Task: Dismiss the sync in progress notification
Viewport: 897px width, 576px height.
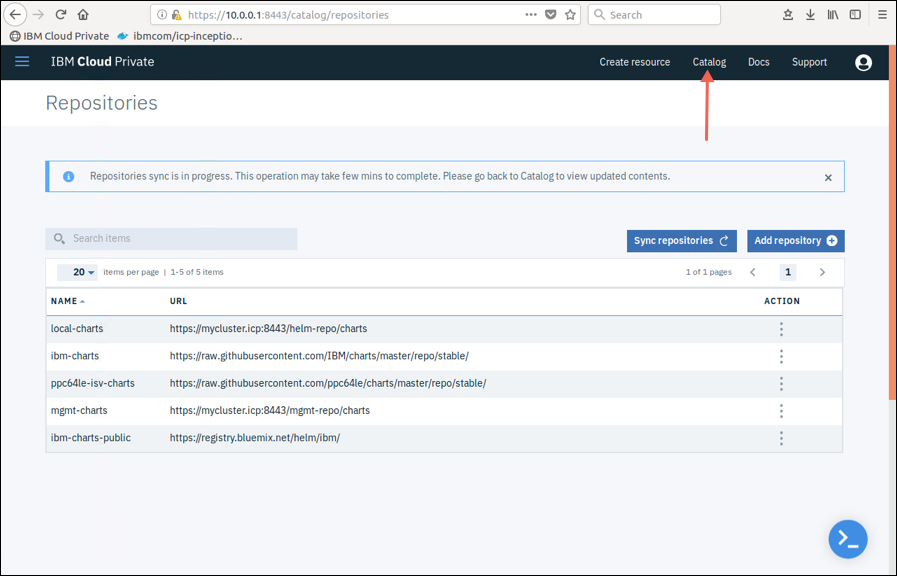Action: (x=828, y=177)
